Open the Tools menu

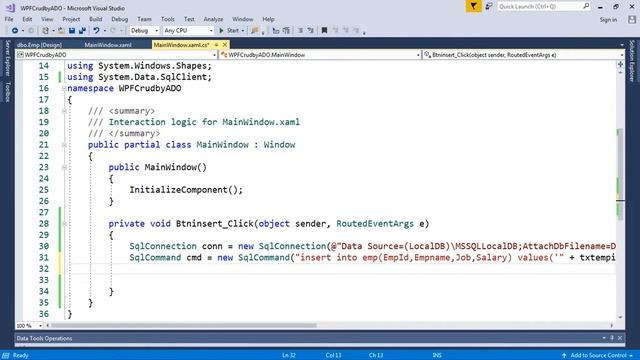coord(167,19)
